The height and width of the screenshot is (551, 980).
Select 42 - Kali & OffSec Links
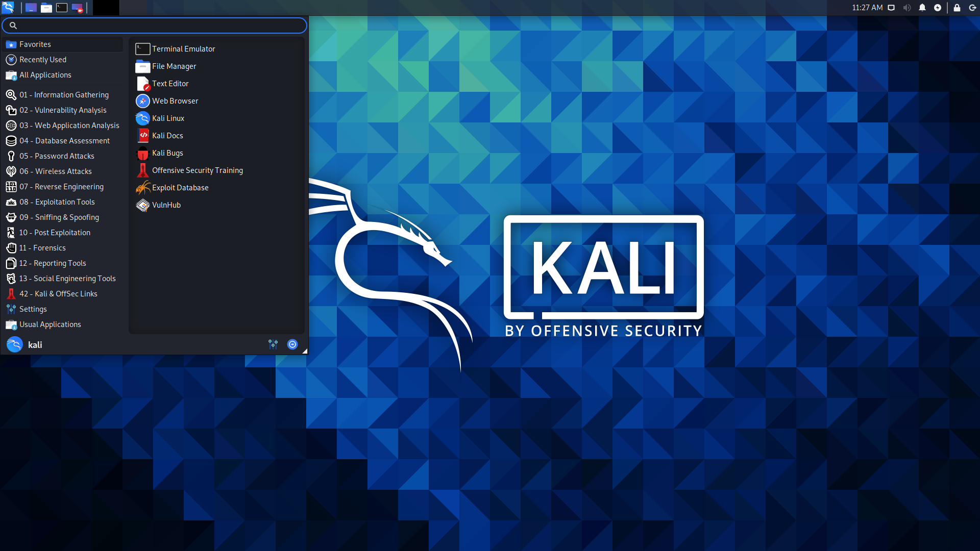pos(59,293)
